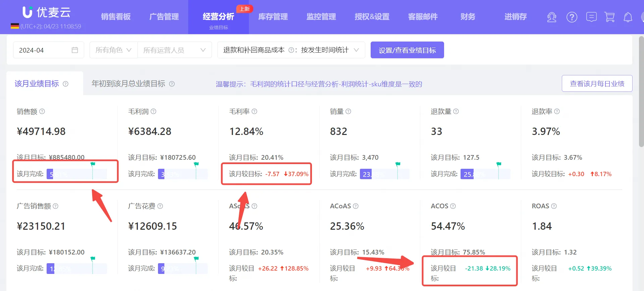
Task: Open the 监控管理 menu
Action: point(321,17)
